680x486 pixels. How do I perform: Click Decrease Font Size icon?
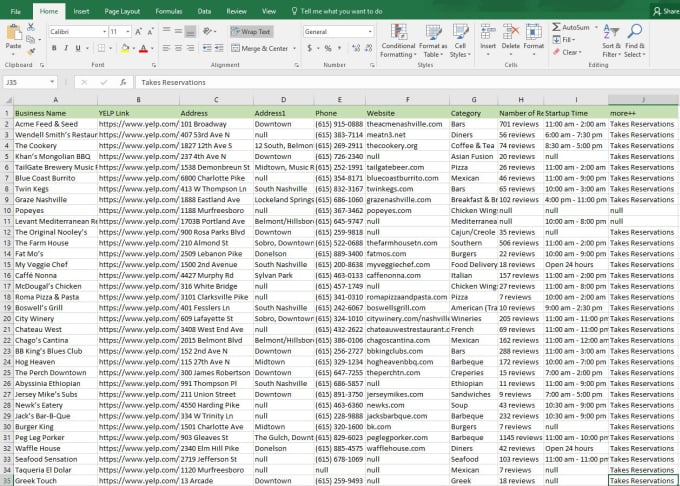(150, 32)
